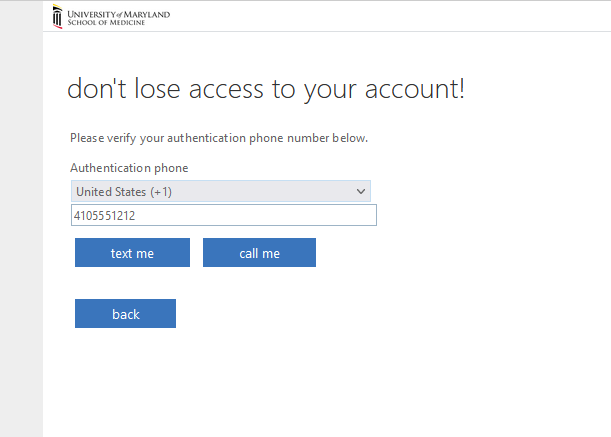Click the gray left sidebar strip
Viewport: 611px width, 437px height.
21,220
